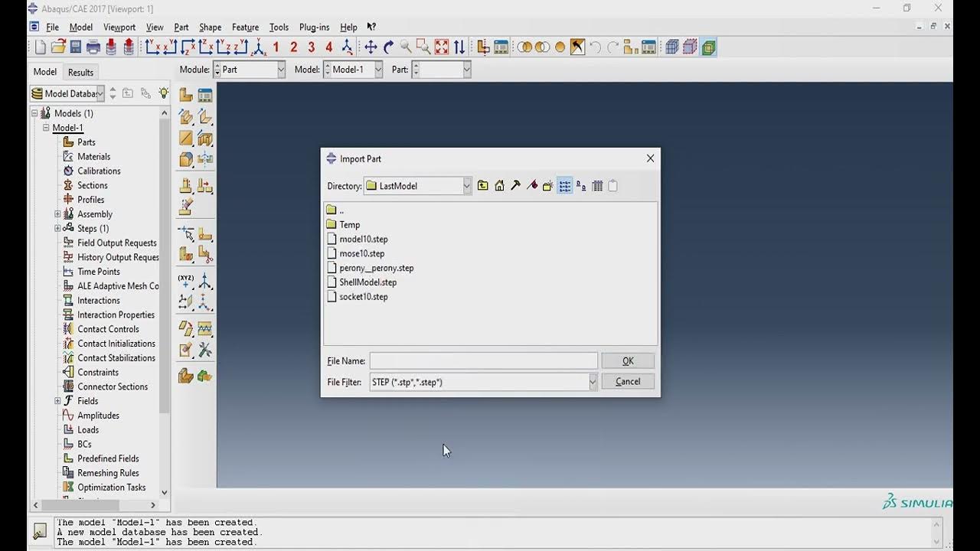The width and height of the screenshot is (980, 551).
Task: Switch file list to list view
Action: point(565,186)
